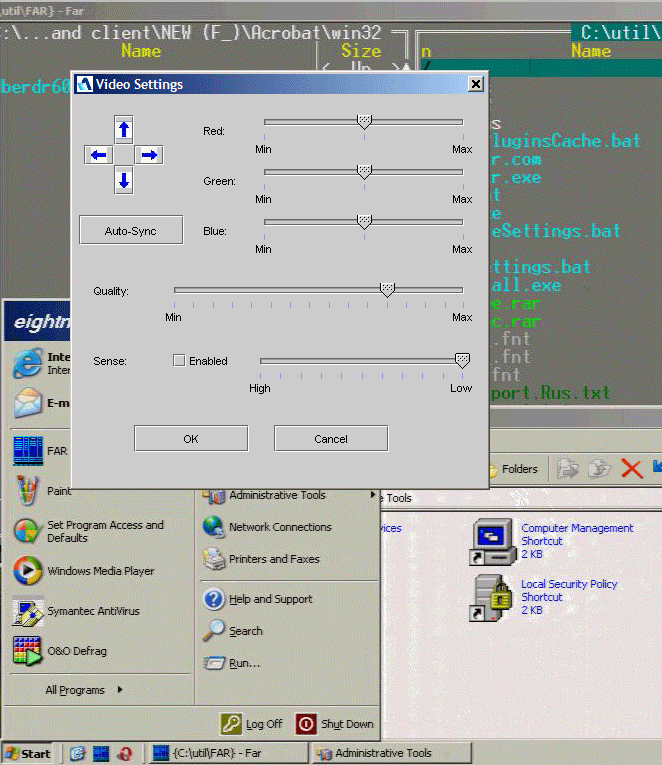Open the Computer Management shortcut

(x=551, y=541)
